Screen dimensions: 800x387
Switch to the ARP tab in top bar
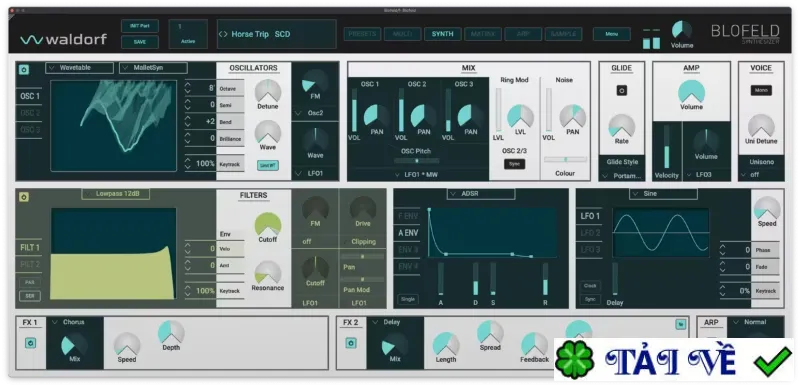coord(523,34)
